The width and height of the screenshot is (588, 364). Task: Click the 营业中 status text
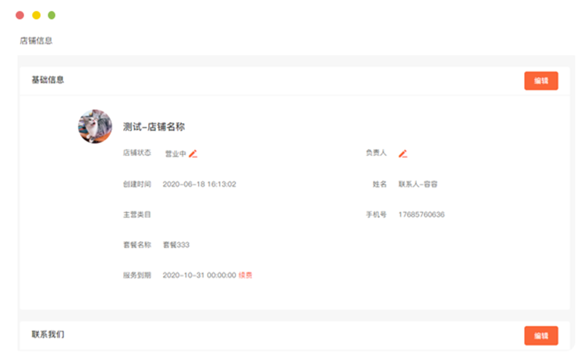176,154
